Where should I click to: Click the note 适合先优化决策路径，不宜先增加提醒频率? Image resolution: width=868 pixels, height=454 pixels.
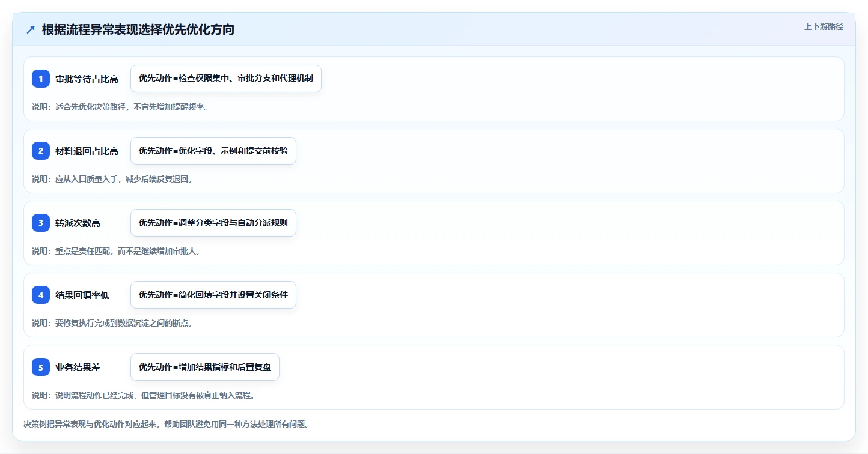click(120, 107)
